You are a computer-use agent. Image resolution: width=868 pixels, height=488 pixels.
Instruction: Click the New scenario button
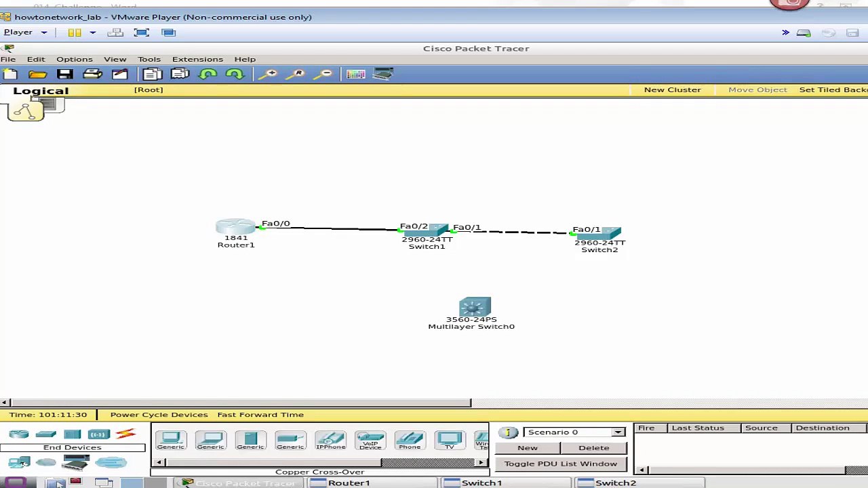click(528, 447)
